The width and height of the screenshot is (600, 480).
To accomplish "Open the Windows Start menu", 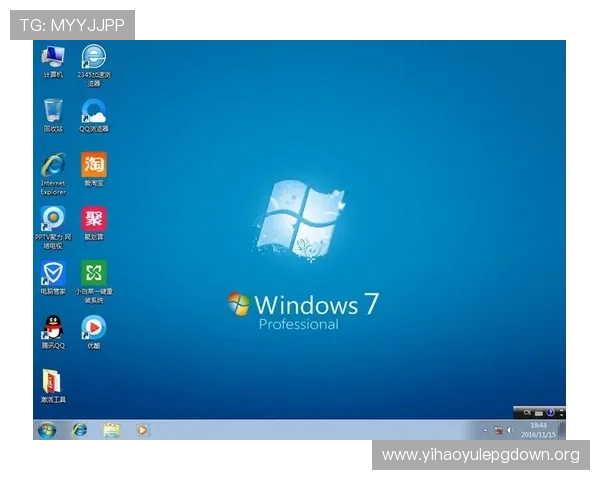I will click(46, 430).
